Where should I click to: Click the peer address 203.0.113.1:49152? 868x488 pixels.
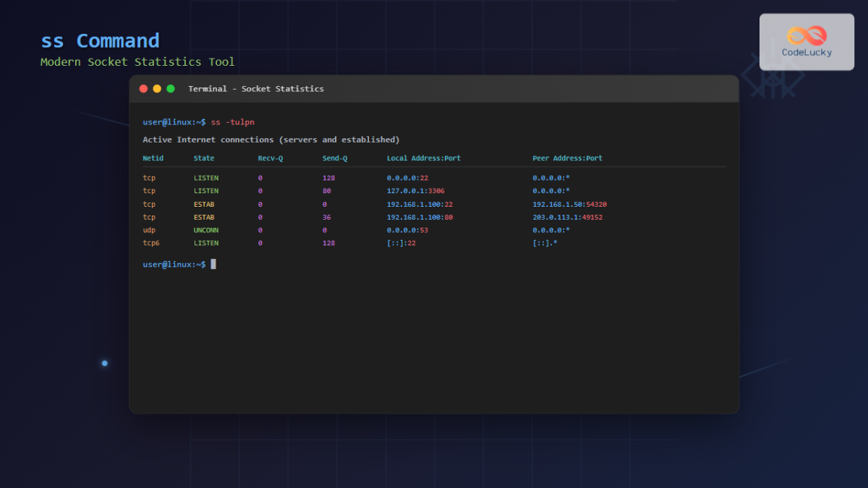(x=567, y=217)
